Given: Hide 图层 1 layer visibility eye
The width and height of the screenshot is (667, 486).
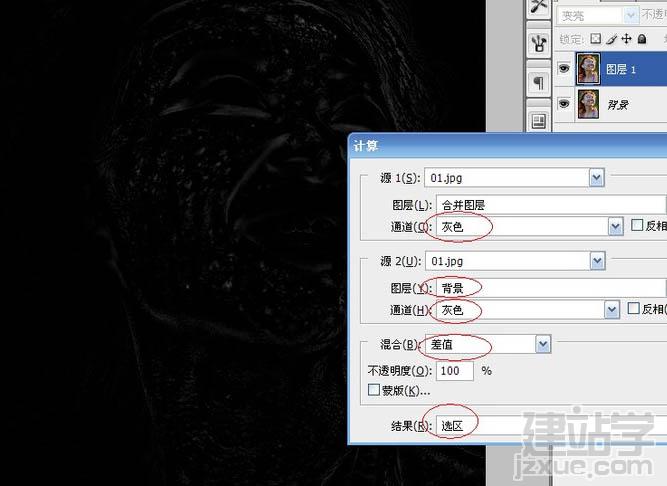Looking at the screenshot, I should 564,68.
